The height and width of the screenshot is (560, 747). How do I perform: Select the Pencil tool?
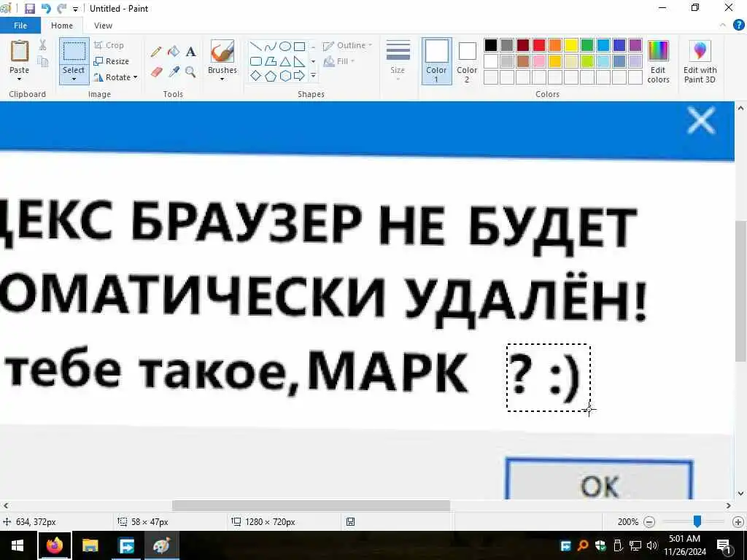[156, 52]
